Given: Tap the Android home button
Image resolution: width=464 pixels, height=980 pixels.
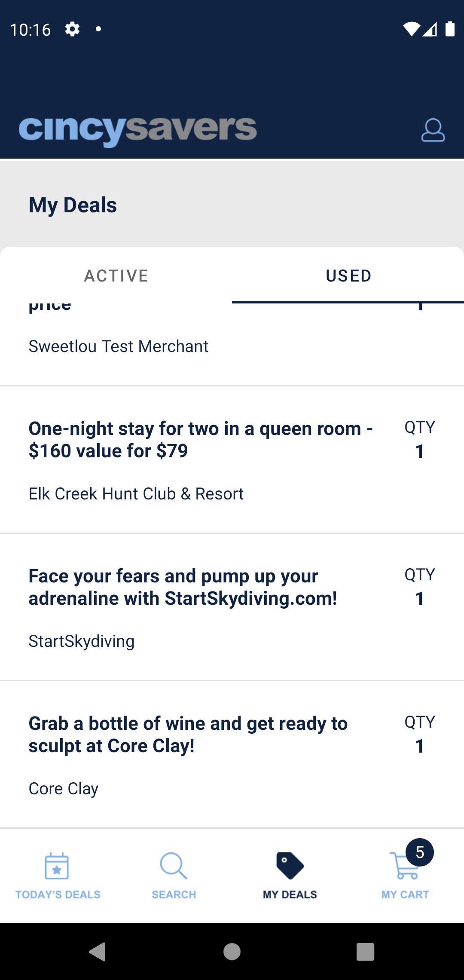Looking at the screenshot, I should (x=232, y=951).
